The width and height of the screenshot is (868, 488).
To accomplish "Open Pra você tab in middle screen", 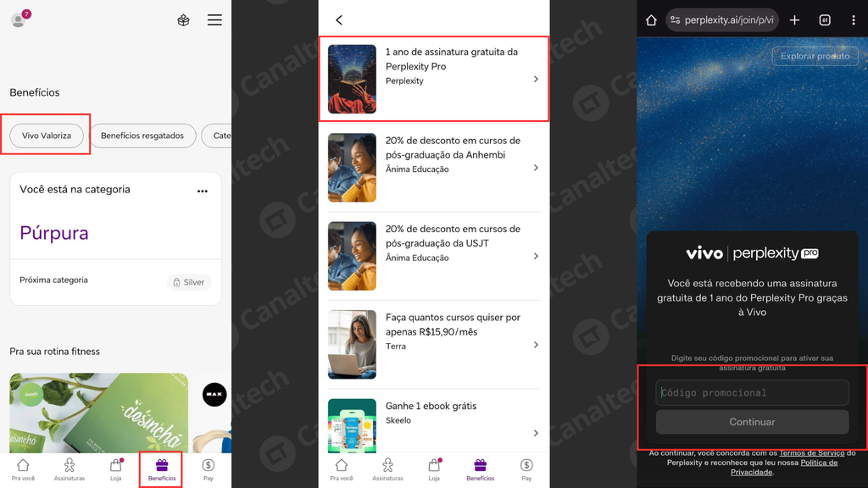I will coord(342,469).
